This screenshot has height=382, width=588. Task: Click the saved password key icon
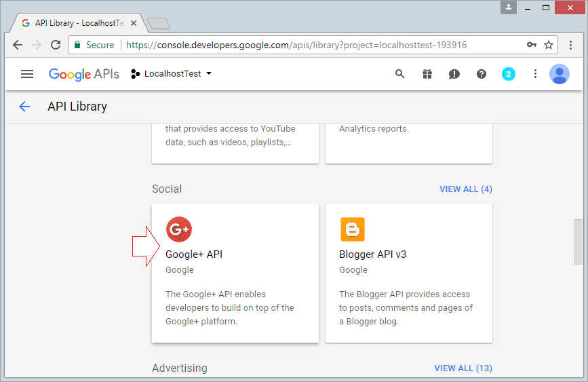532,45
